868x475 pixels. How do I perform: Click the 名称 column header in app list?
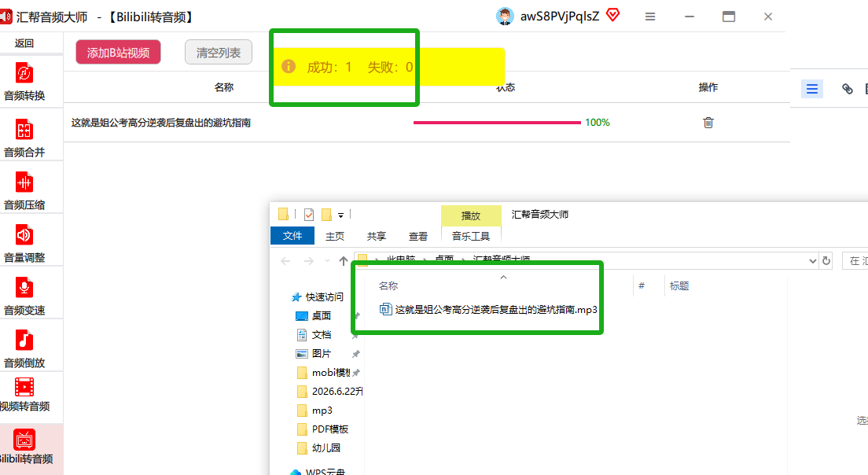coord(223,87)
